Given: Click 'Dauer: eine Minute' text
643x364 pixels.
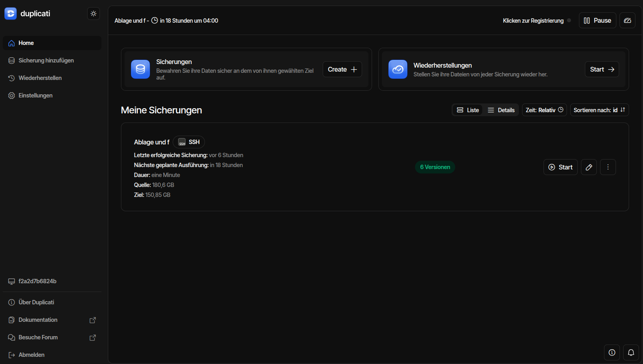Looking at the screenshot, I should pos(157,175).
